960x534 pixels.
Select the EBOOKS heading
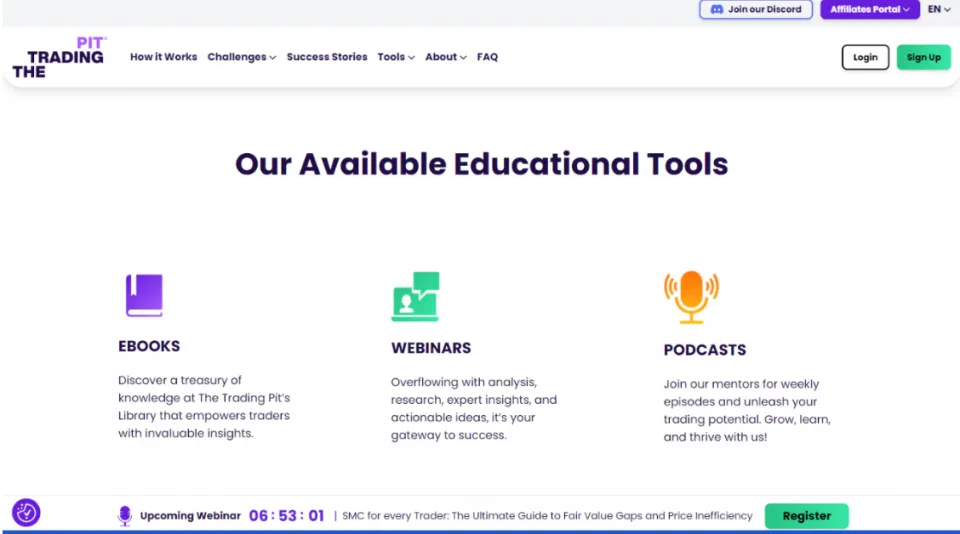[149, 346]
